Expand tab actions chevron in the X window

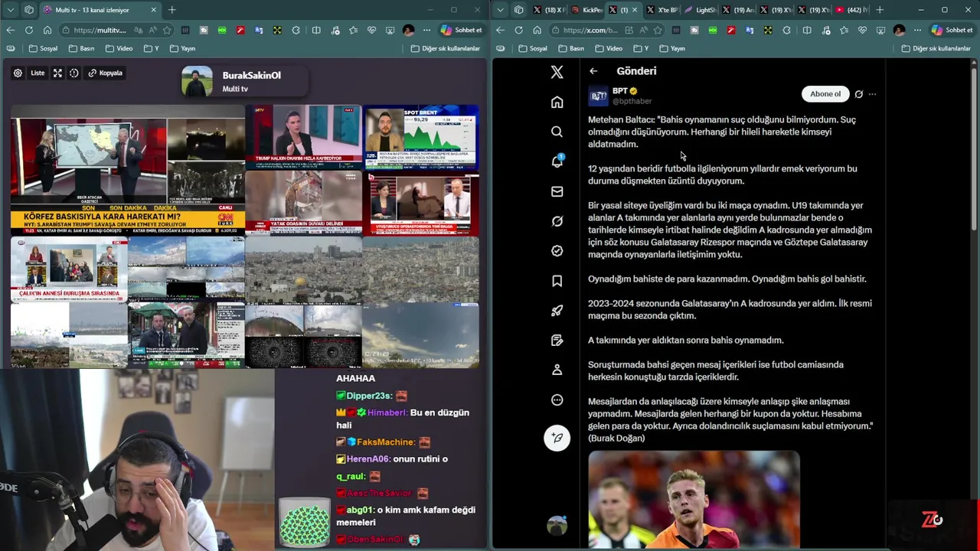500,10
